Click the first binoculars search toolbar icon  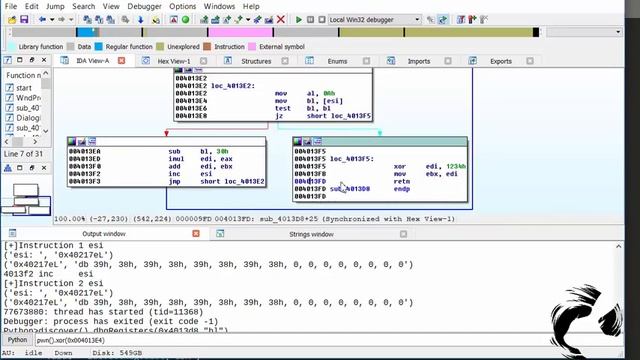tap(87, 19)
